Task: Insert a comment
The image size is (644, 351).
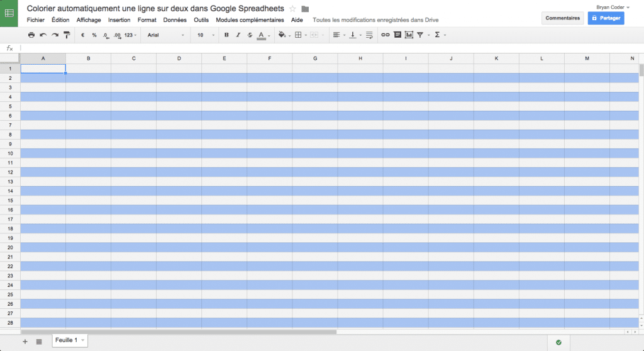Action: (397, 35)
